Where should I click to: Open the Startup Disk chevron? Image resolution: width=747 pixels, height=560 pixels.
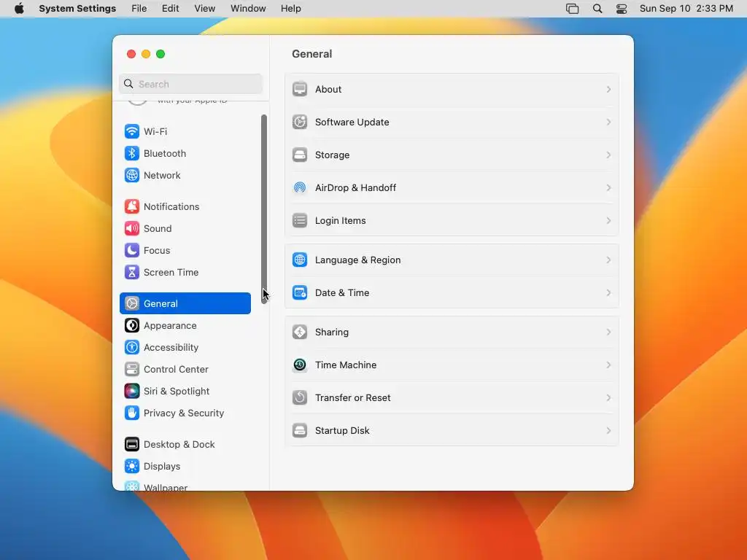pyautogui.click(x=608, y=430)
